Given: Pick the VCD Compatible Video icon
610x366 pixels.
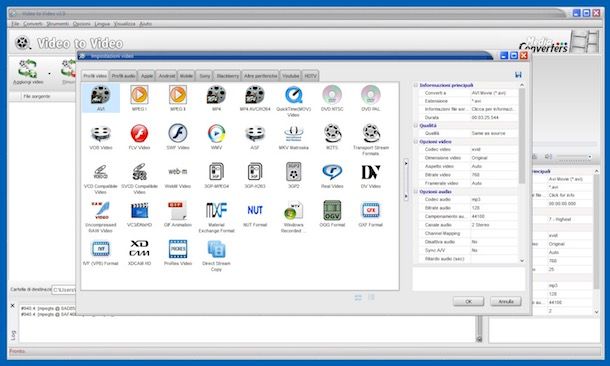Looking at the screenshot, I should [100, 172].
